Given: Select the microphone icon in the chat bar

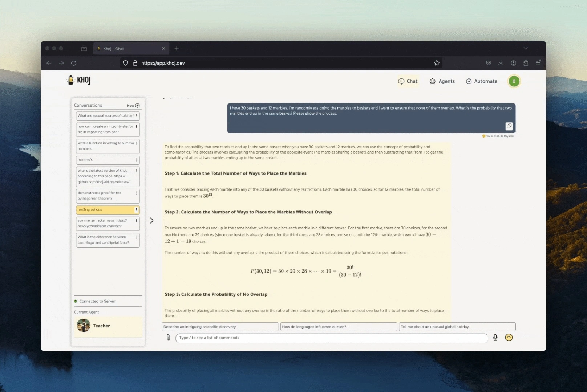Looking at the screenshot, I should point(495,338).
